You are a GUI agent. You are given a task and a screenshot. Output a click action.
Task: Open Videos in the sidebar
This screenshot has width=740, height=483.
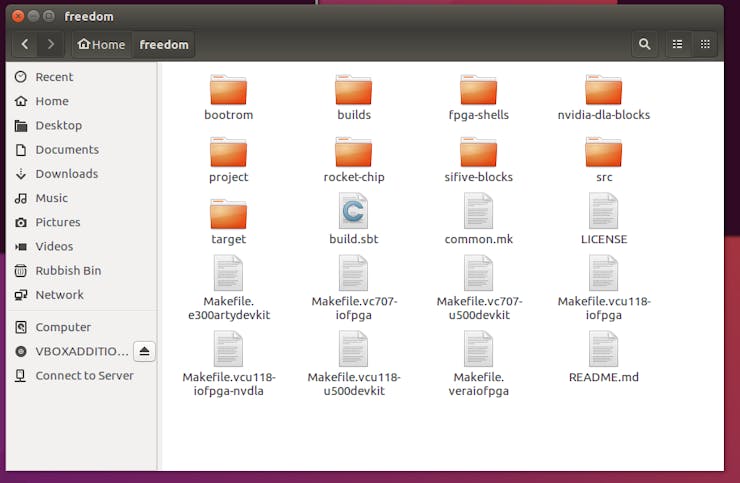tap(81, 246)
